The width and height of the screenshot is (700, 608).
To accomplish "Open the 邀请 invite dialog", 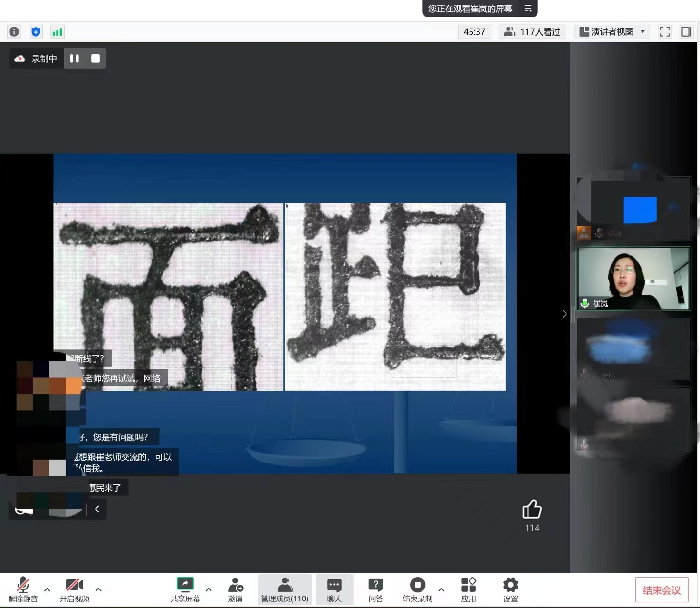I will [x=235, y=590].
